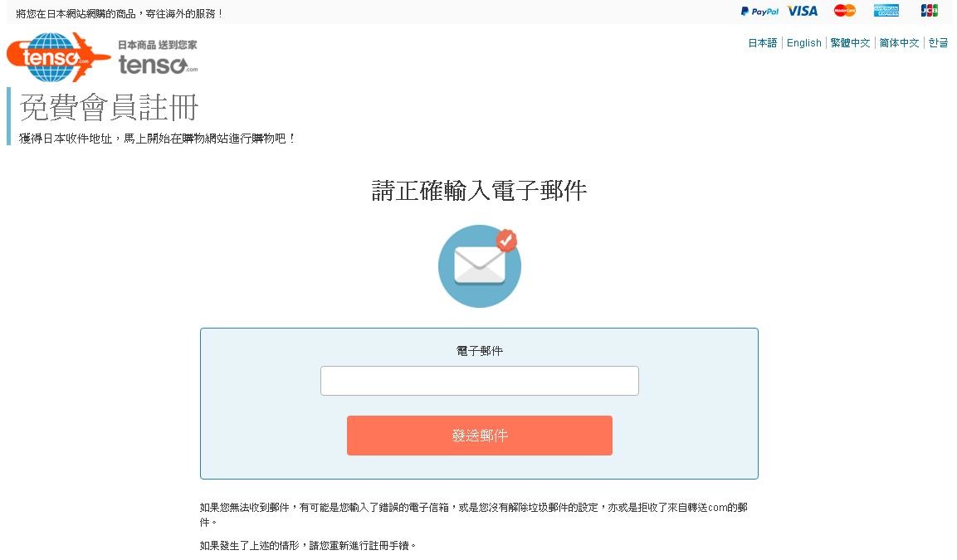Click the JCB card logo

click(929, 10)
